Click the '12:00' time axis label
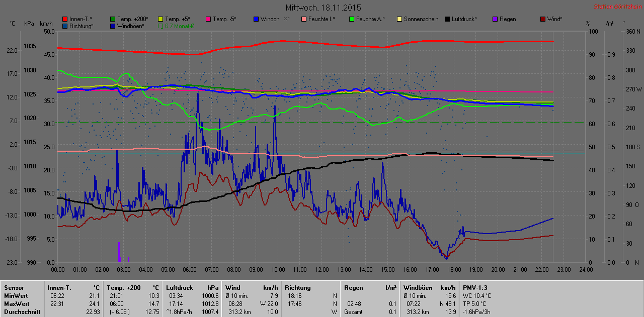The image size is (644, 317). (x=322, y=270)
